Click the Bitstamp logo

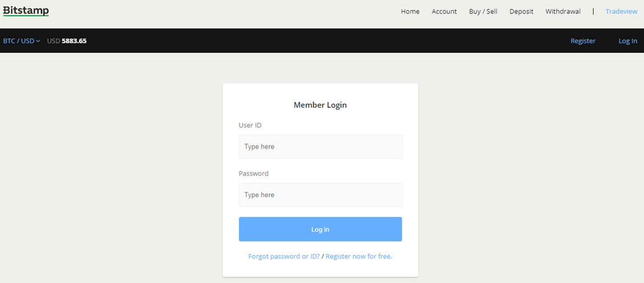tap(26, 11)
